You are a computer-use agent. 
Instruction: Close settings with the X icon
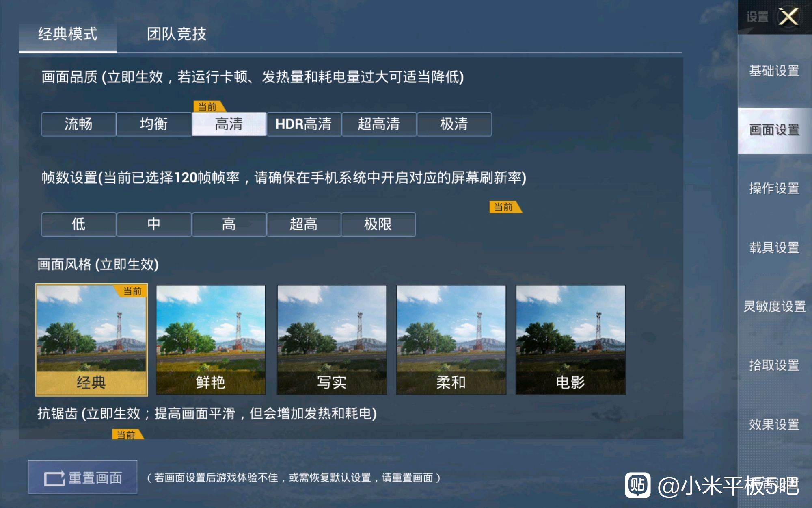(x=788, y=17)
